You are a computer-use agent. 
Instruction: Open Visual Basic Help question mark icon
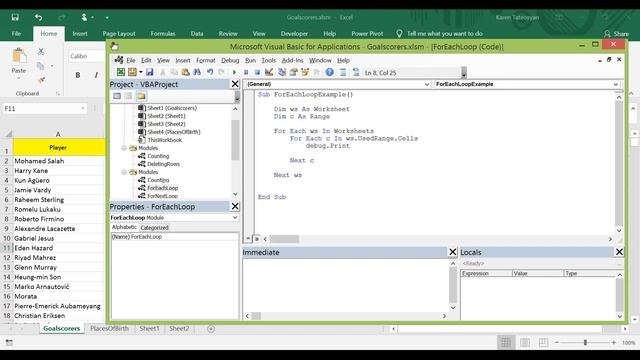[x=329, y=72]
